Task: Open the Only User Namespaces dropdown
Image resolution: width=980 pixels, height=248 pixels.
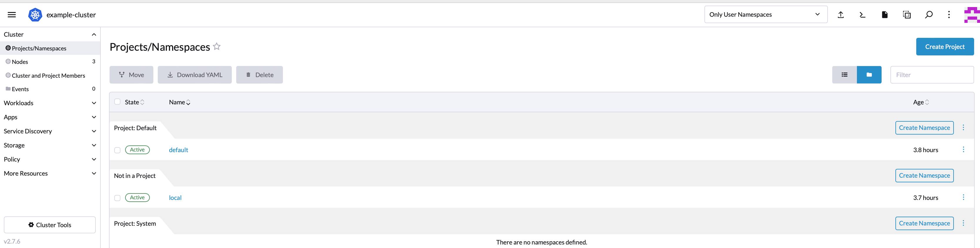Action: [766, 14]
